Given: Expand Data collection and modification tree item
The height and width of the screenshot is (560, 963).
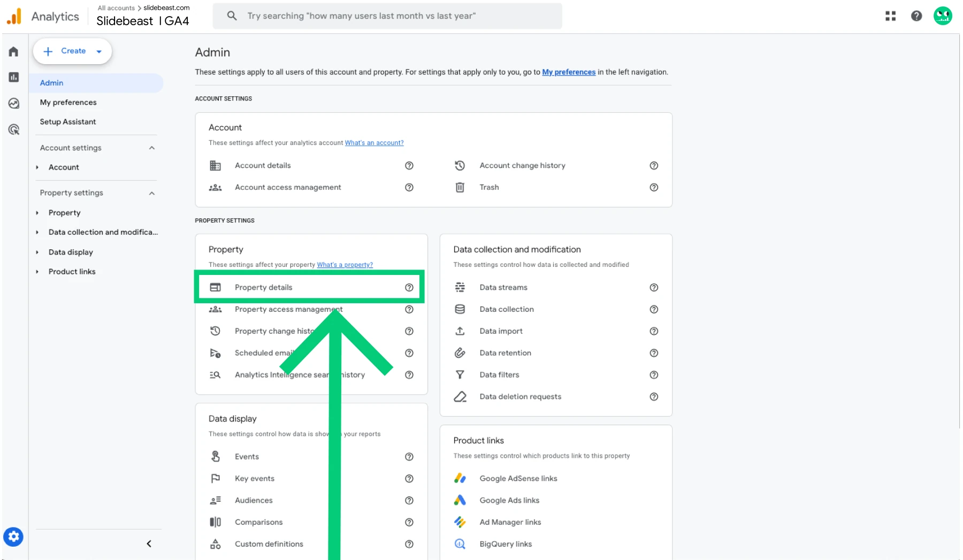Looking at the screenshot, I should click(37, 232).
